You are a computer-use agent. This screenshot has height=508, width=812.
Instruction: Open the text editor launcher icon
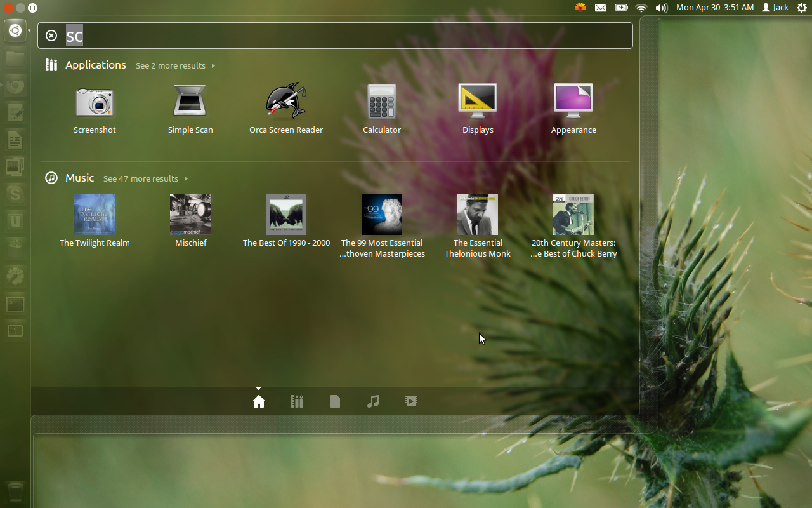(x=15, y=112)
